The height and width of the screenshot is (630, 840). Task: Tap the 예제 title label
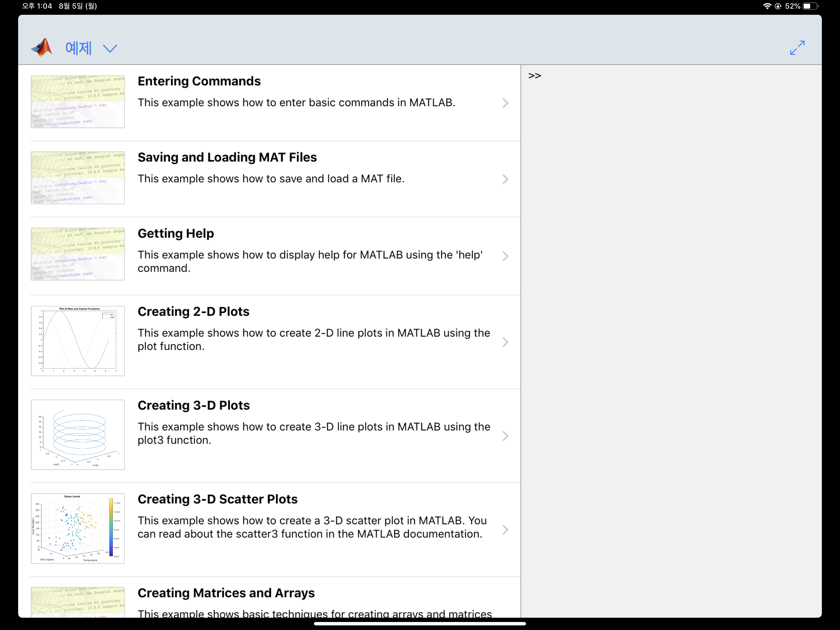(78, 48)
